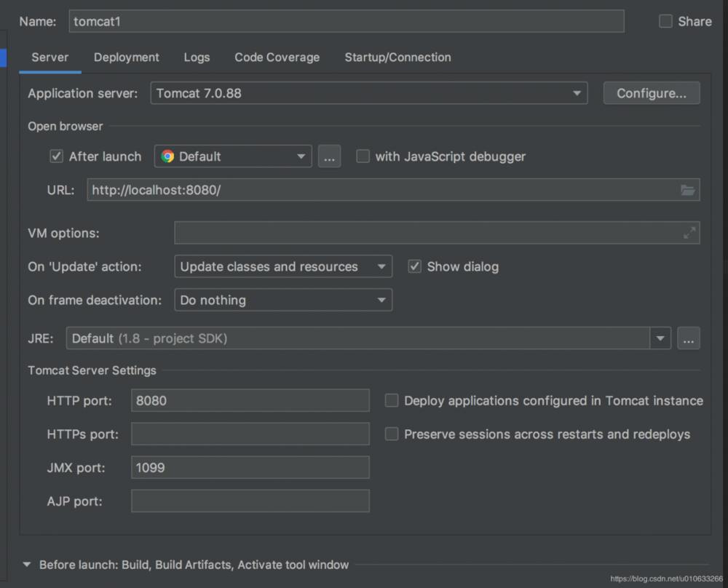Browse JRE options with the ... button

point(689,338)
